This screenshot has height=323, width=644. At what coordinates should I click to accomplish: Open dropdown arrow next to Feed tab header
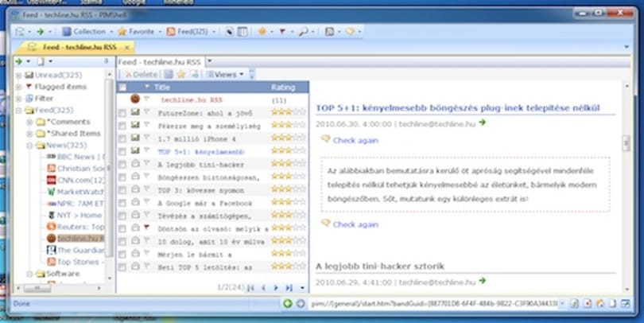[x=209, y=61]
